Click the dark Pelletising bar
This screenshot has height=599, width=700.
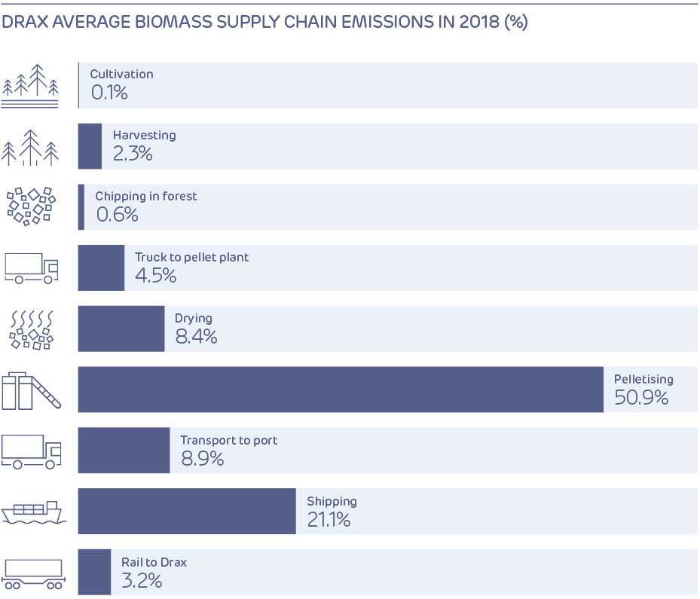(341, 390)
